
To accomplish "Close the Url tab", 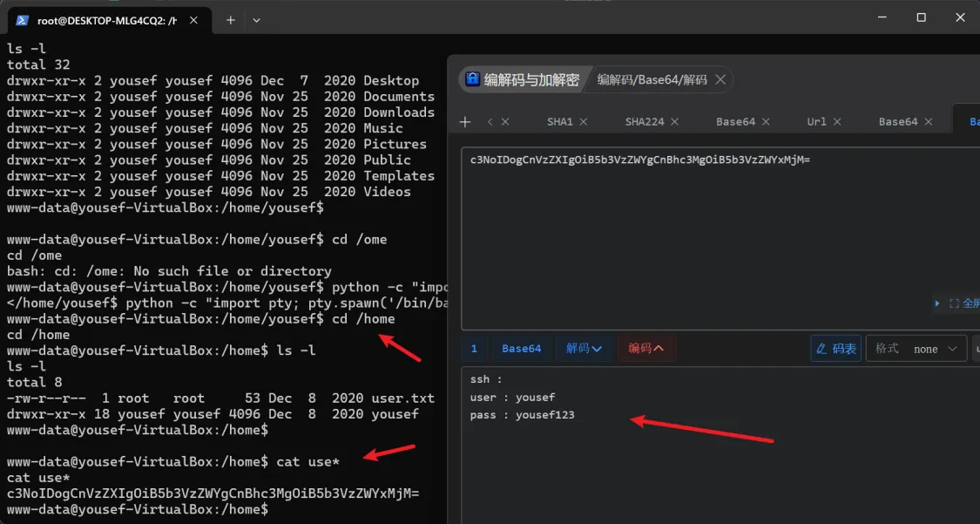I will pyautogui.click(x=838, y=122).
